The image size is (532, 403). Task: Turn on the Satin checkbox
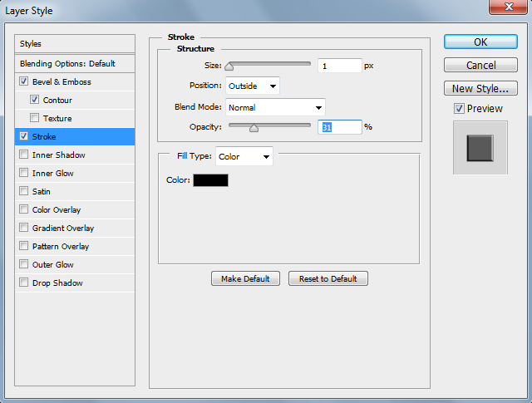pos(24,191)
